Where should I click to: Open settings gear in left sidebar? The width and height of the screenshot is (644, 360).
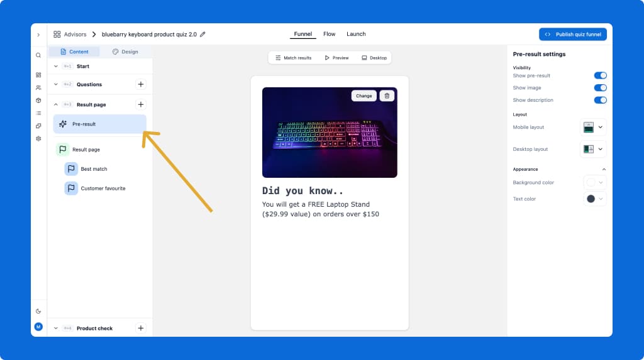click(38, 139)
